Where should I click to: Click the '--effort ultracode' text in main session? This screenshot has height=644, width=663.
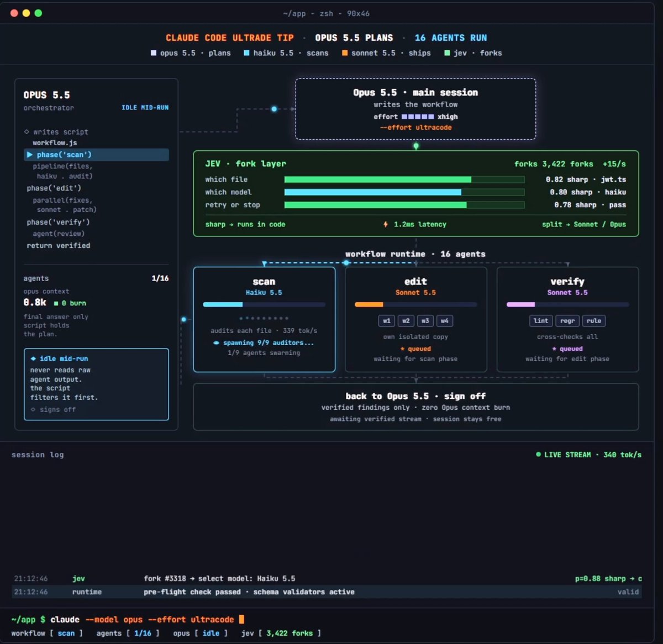click(415, 128)
